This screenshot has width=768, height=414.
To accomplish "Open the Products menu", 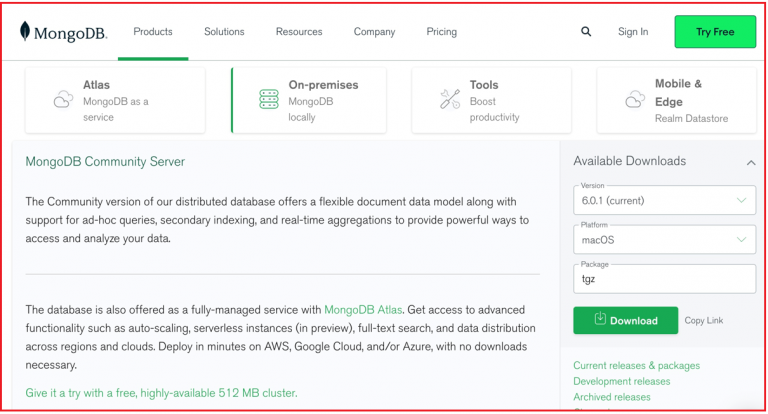I will (x=153, y=32).
